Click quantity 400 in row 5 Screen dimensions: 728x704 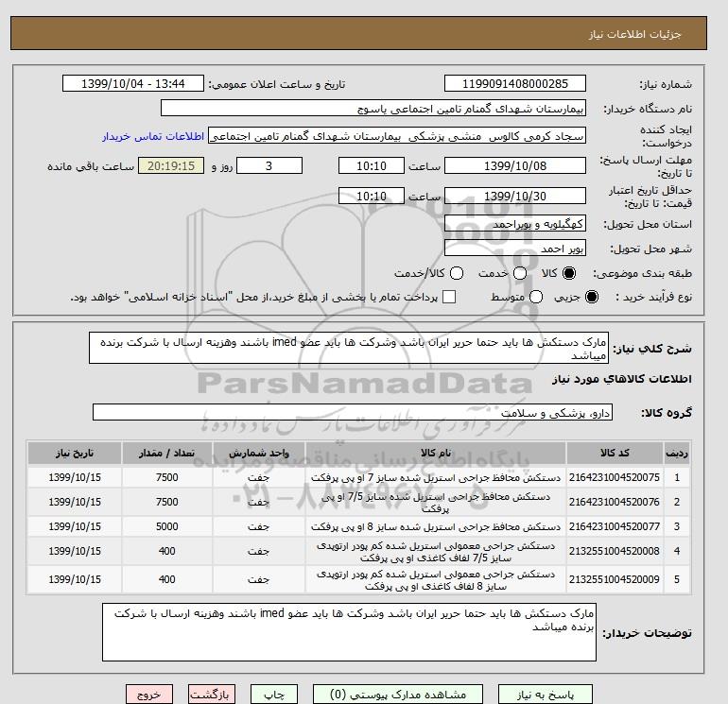(x=167, y=579)
